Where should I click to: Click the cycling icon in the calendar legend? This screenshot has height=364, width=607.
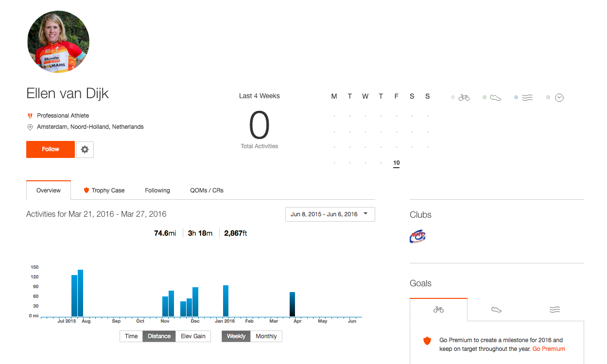[464, 98]
